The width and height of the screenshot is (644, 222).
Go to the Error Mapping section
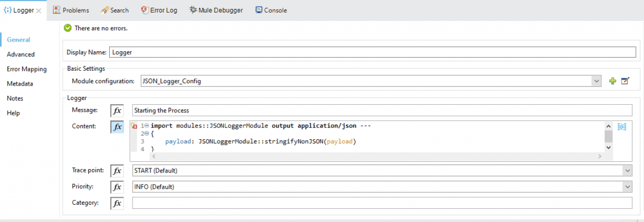27,69
